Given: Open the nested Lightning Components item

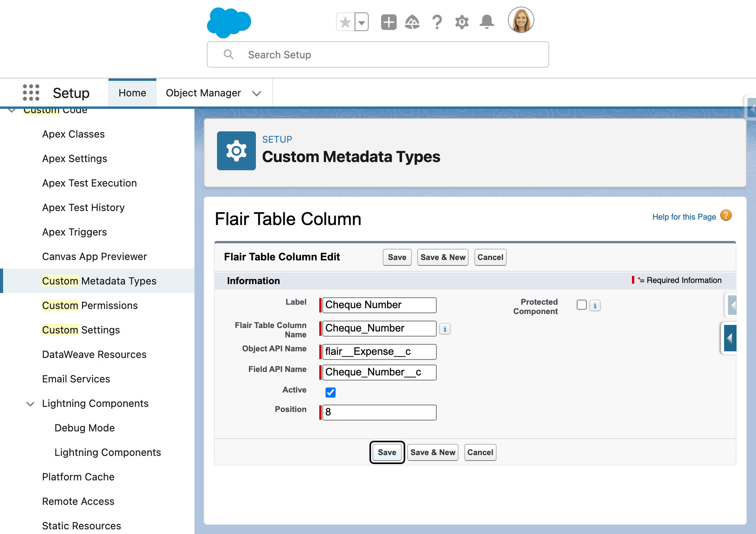Looking at the screenshot, I should tap(108, 452).
